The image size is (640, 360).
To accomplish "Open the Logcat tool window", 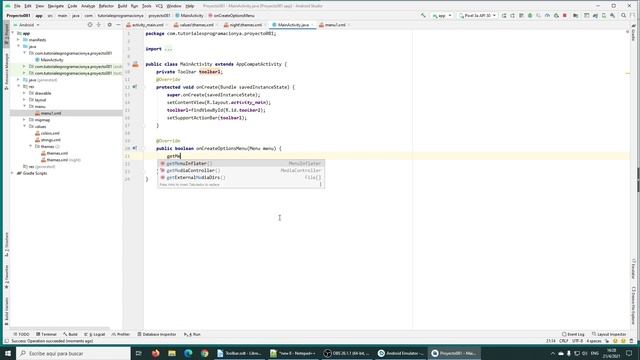I will pos(95,334).
